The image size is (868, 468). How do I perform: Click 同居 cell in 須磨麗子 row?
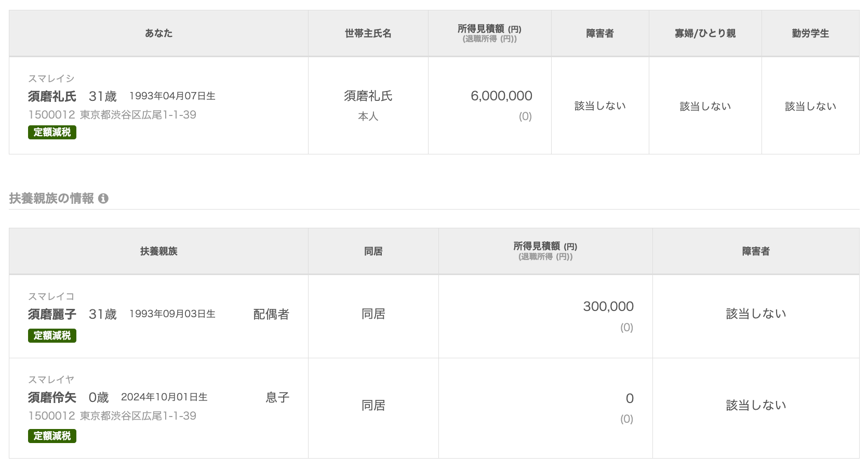[x=373, y=314]
